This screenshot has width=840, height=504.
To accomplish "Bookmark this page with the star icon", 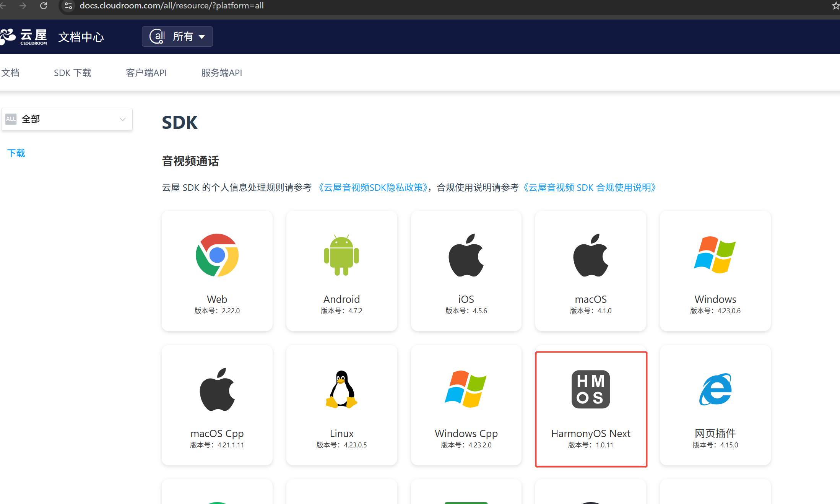I will coord(836,6).
